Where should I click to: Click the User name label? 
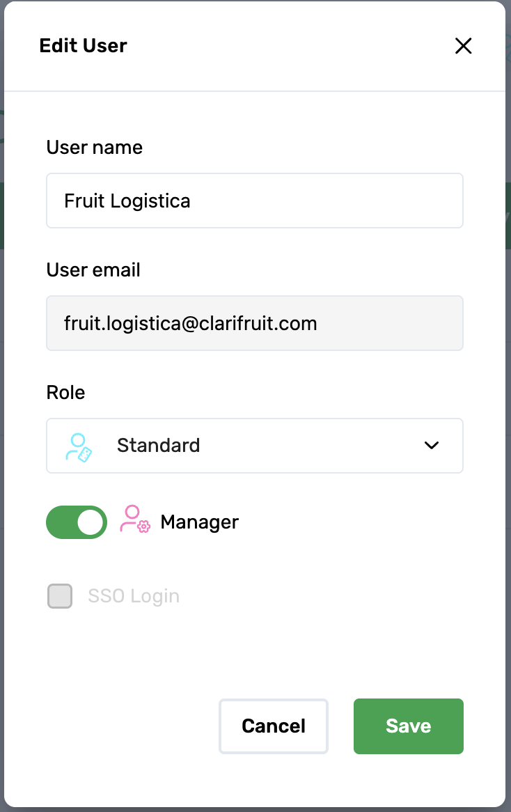[x=94, y=148]
